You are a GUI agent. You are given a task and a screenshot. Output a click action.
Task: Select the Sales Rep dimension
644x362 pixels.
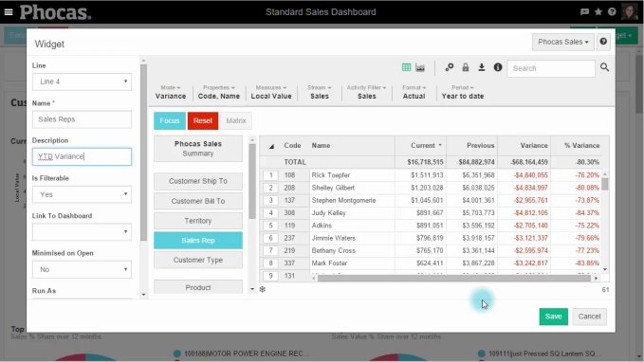point(198,241)
